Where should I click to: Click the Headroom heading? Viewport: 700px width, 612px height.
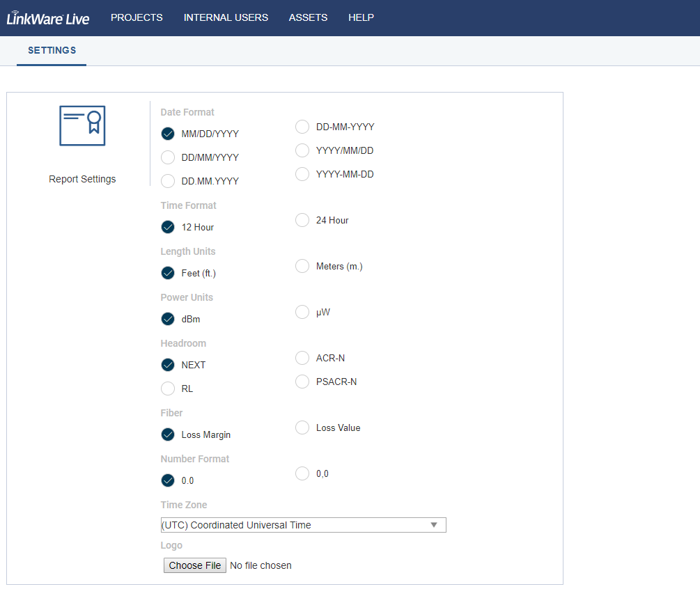183,343
